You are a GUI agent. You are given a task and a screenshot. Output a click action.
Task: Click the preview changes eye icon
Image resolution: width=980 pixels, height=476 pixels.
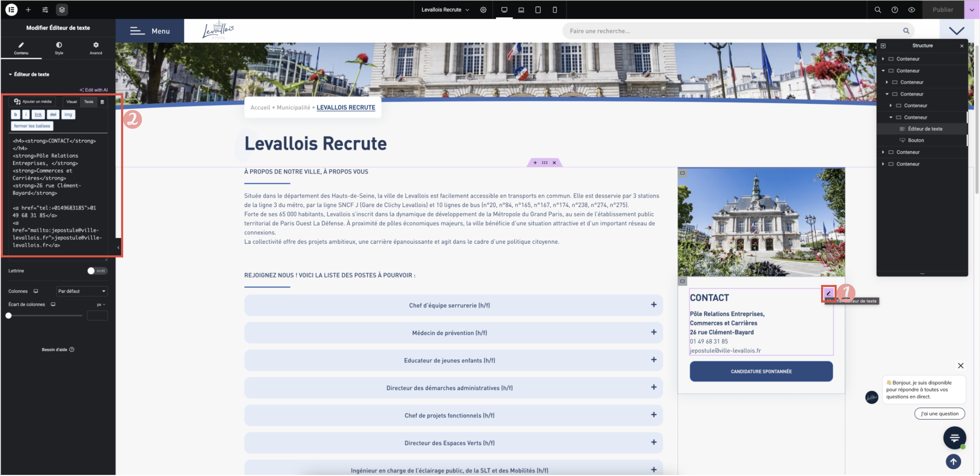(911, 9)
